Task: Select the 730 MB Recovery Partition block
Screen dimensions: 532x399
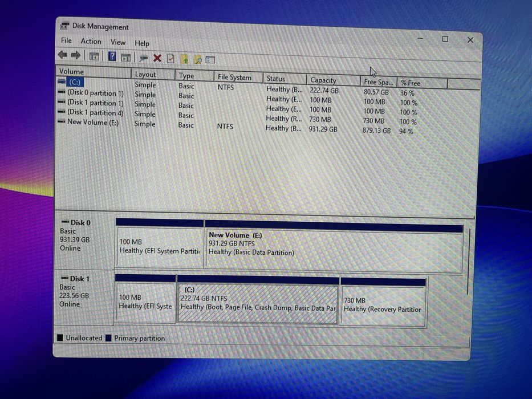Action: click(x=383, y=302)
